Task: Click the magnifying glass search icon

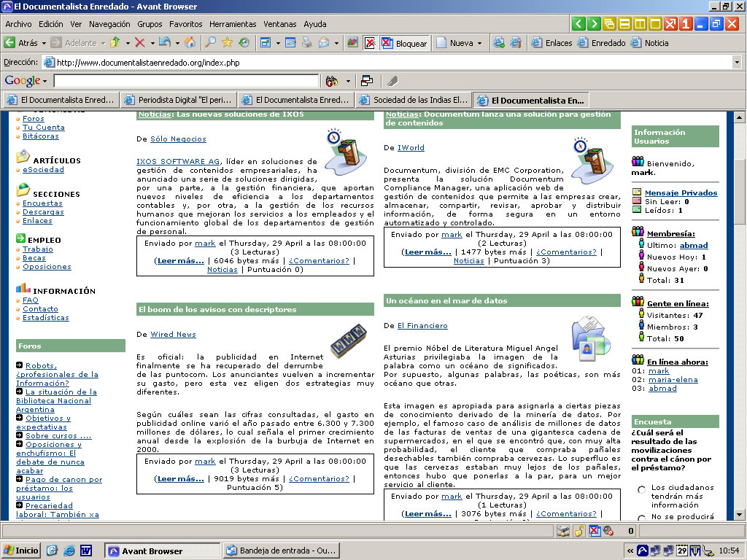Action: [210, 43]
